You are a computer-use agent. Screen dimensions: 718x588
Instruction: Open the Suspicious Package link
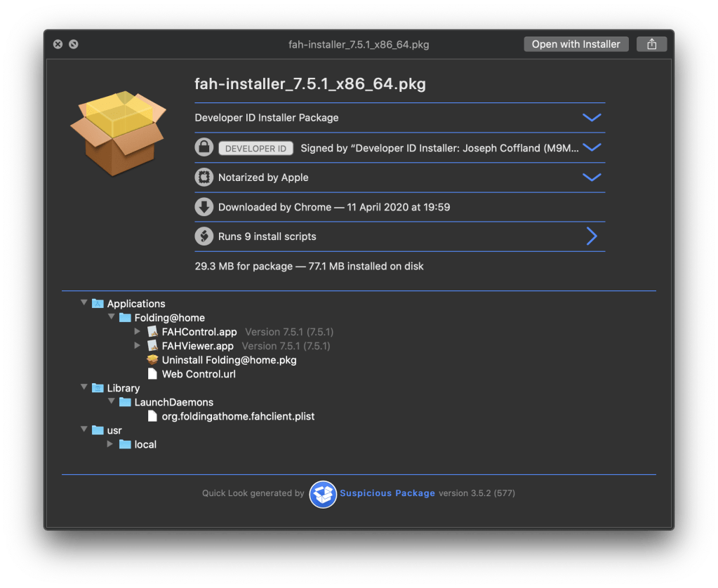tap(387, 493)
